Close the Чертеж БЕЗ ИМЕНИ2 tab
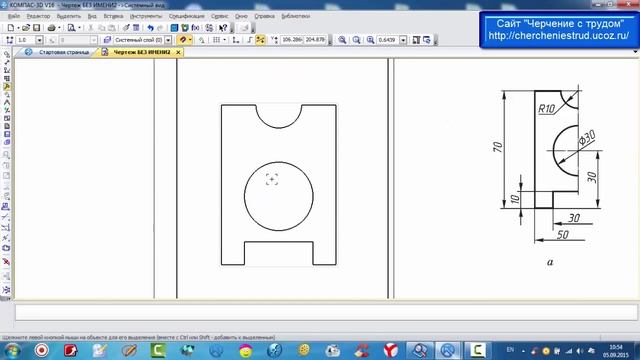 tap(178, 52)
